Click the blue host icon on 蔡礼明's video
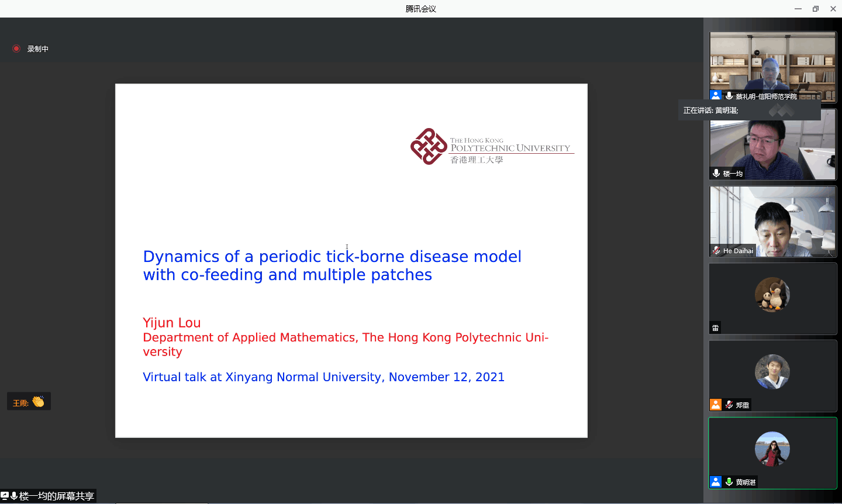The height and width of the screenshot is (504, 842). (x=716, y=95)
